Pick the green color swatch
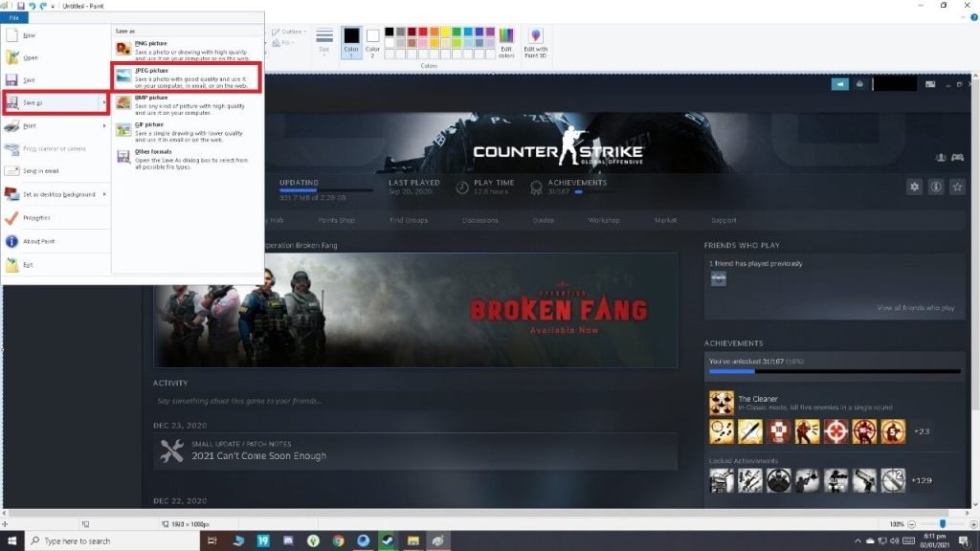The height and width of the screenshot is (551, 980). click(457, 32)
